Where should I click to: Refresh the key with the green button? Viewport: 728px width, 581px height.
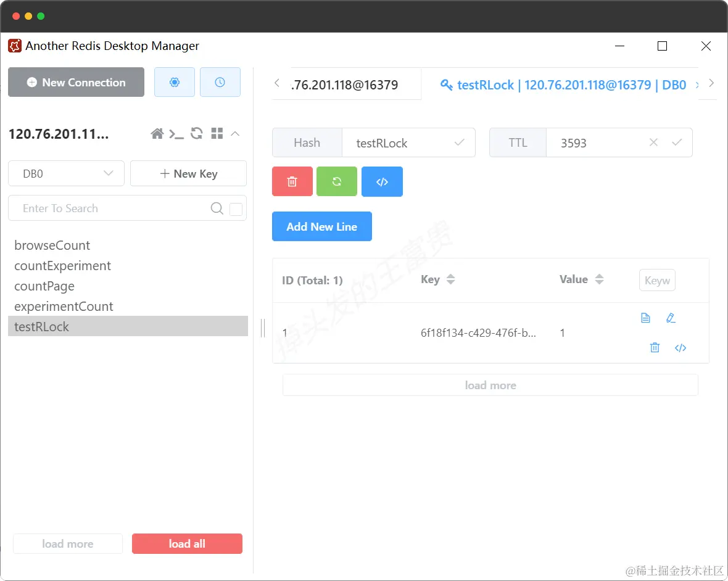337,181
